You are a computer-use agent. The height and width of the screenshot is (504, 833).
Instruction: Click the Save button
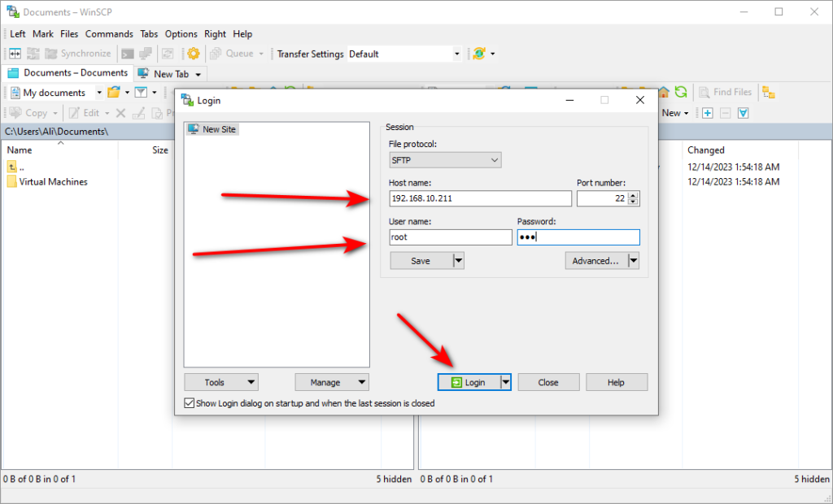(421, 261)
